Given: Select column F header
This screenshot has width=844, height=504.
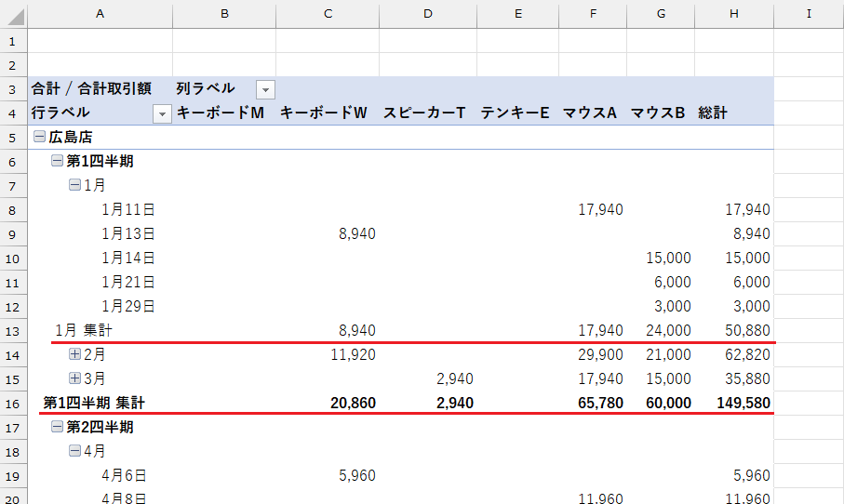Looking at the screenshot, I should point(593,14).
